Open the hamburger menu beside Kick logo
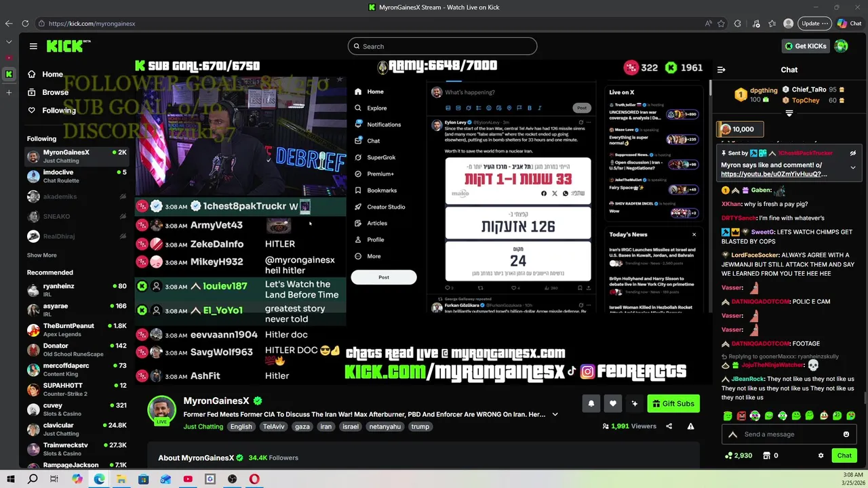868x488 pixels. [x=33, y=46]
